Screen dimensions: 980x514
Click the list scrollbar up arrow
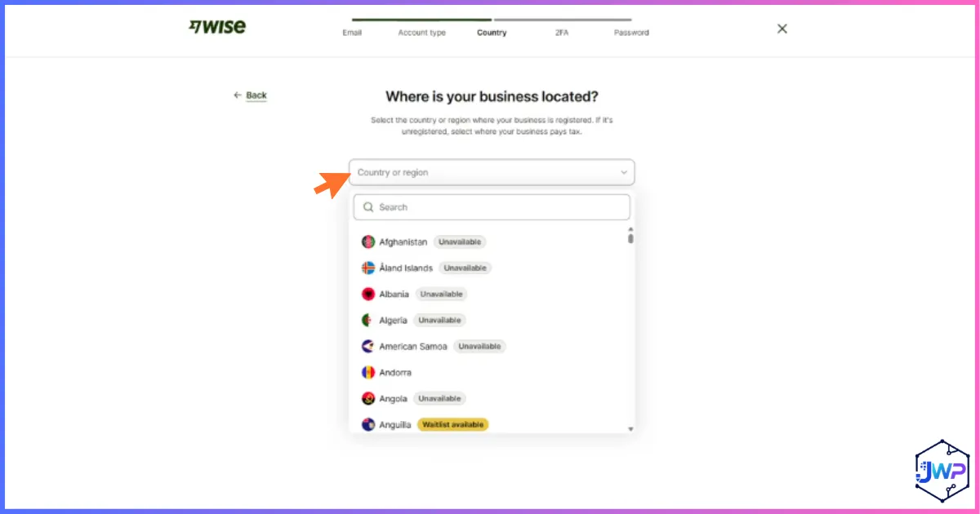(x=630, y=230)
